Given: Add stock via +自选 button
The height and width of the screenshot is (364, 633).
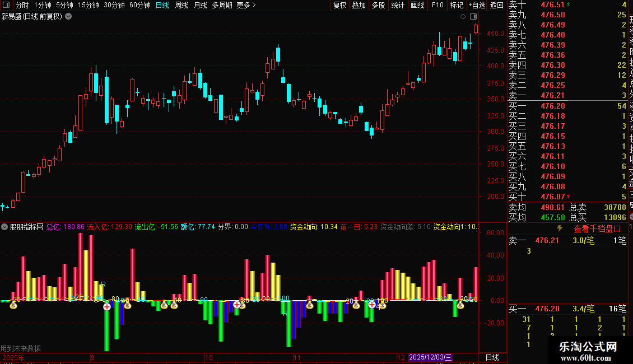Looking at the screenshot, I should [477, 5].
